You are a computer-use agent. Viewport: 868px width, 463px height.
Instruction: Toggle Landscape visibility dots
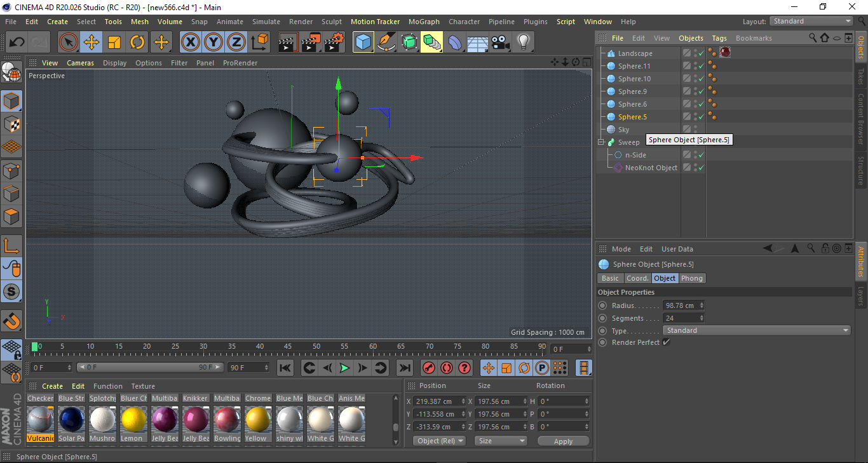click(695, 53)
